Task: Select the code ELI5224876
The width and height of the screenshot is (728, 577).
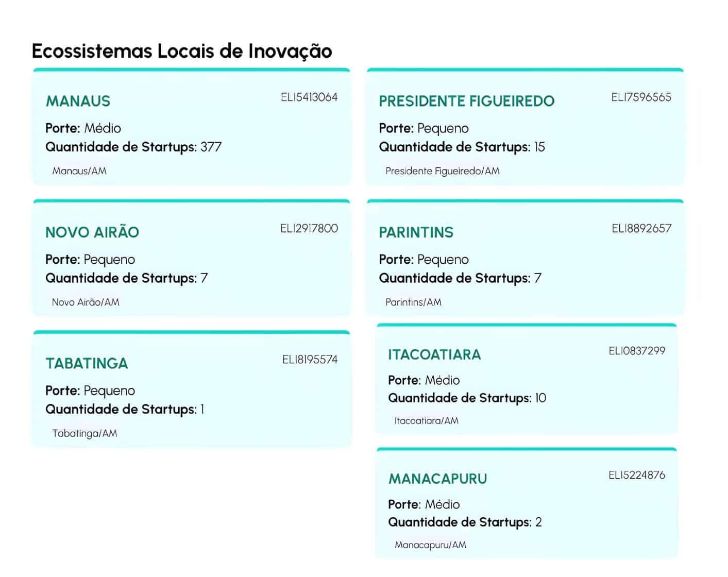Action: coord(637,475)
